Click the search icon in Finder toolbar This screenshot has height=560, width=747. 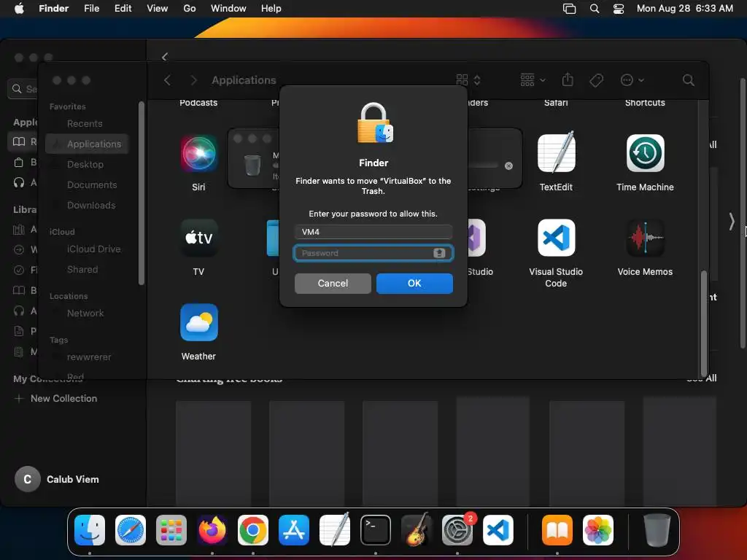pos(688,80)
